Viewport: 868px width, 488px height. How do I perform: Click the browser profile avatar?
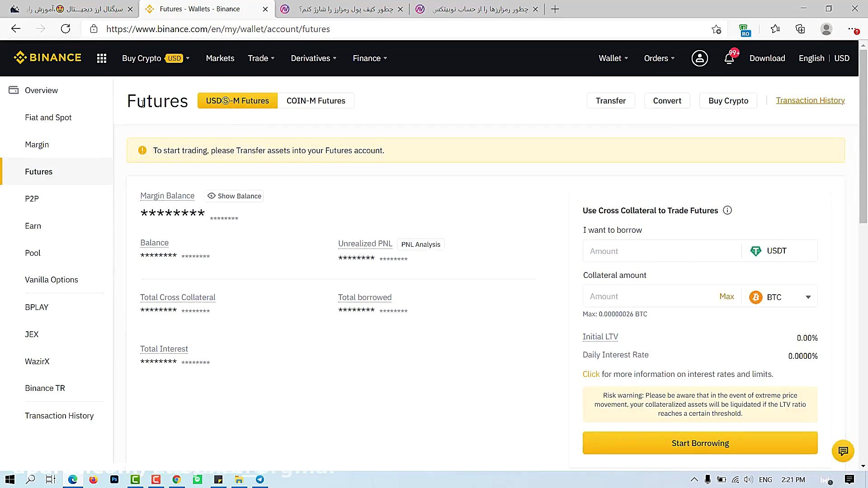826,29
